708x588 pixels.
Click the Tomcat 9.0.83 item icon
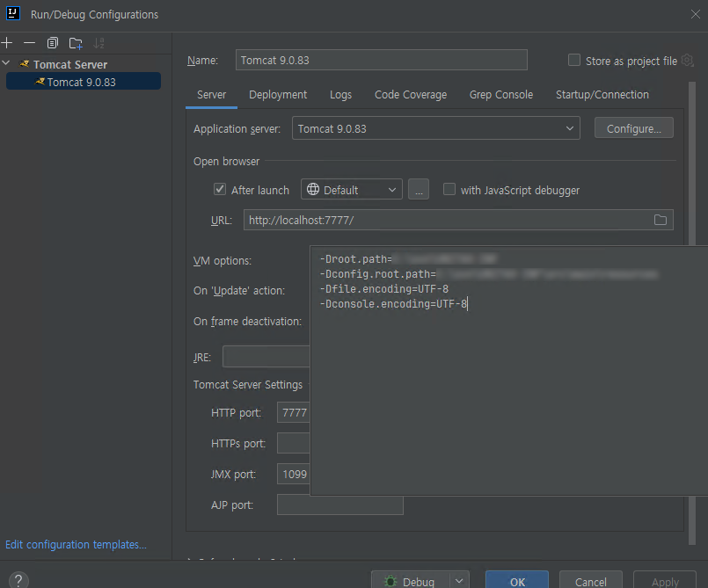click(x=40, y=82)
